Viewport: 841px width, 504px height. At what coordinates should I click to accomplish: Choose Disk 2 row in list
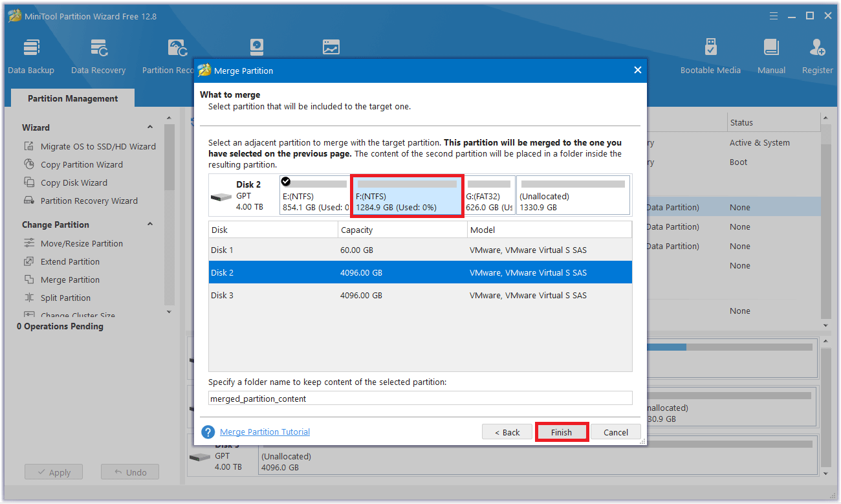[420, 272]
